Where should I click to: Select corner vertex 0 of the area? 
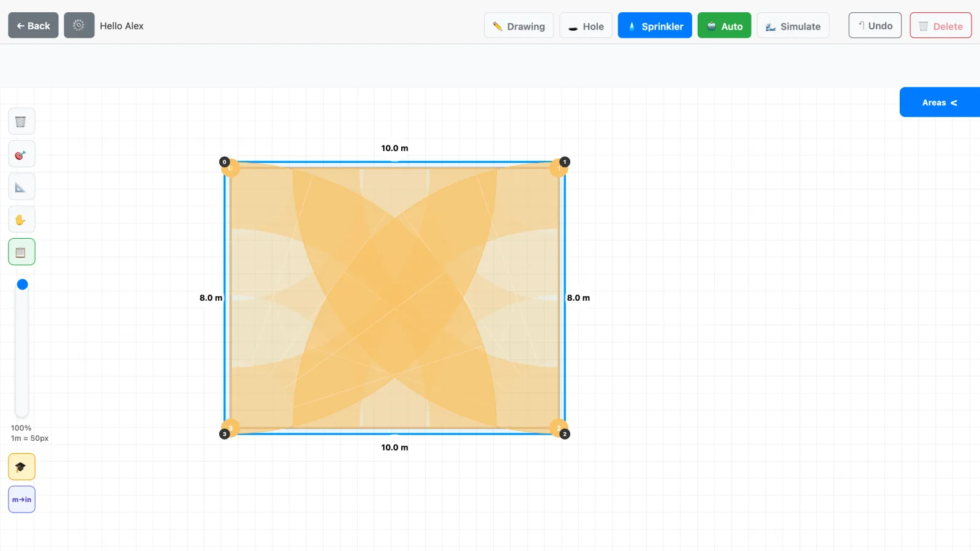[224, 162]
